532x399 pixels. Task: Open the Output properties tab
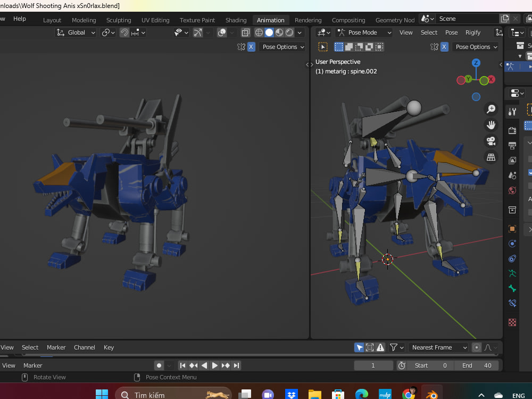tap(512, 146)
